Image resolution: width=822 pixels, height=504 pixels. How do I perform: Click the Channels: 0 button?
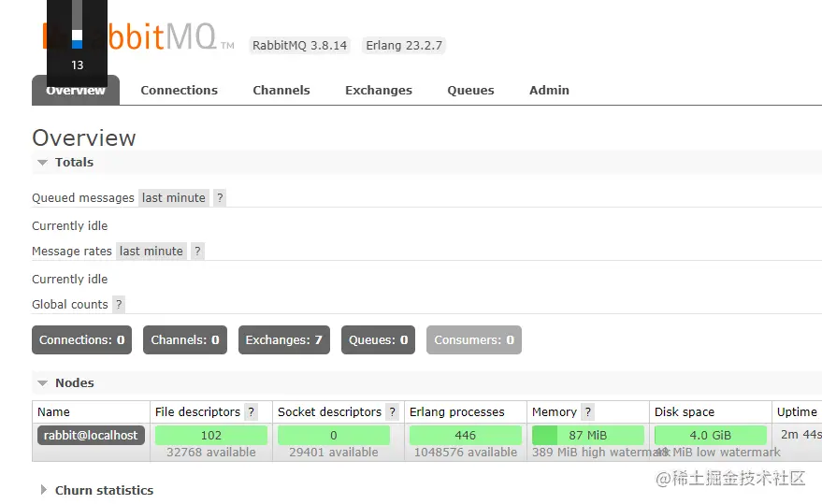point(185,339)
